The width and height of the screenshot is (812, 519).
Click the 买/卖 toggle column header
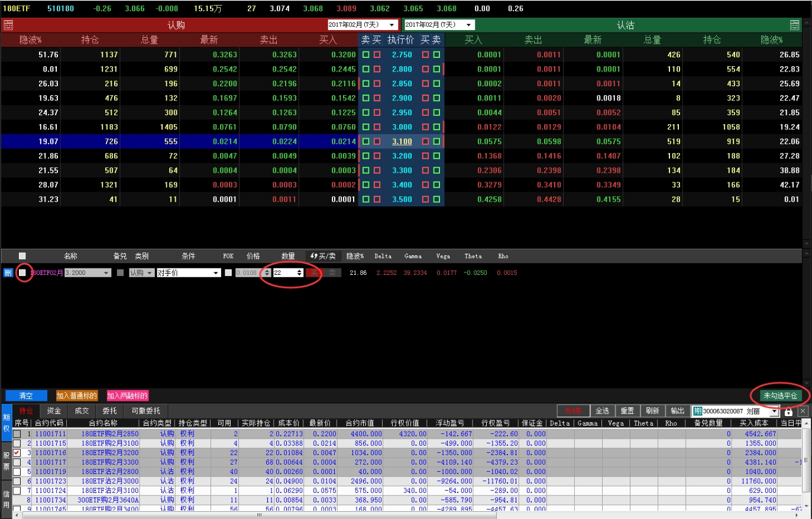pos(323,256)
